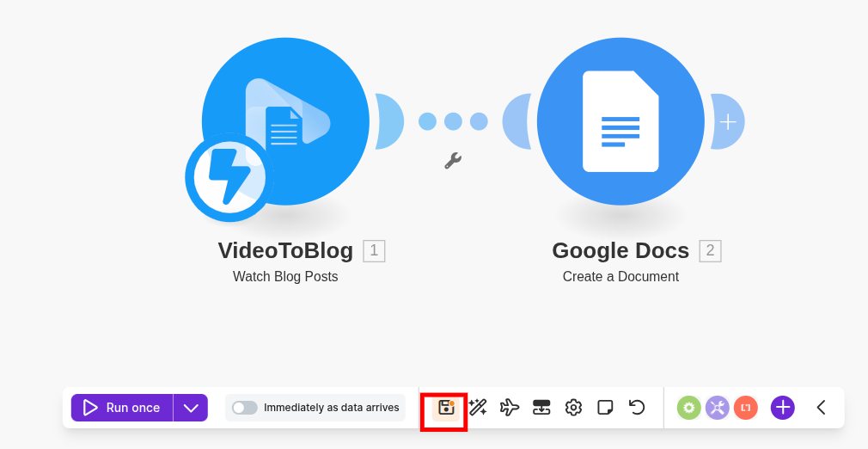Screen dimensions: 868x449
Task: Click the wrench filter icon between modules
Action: [453, 160]
